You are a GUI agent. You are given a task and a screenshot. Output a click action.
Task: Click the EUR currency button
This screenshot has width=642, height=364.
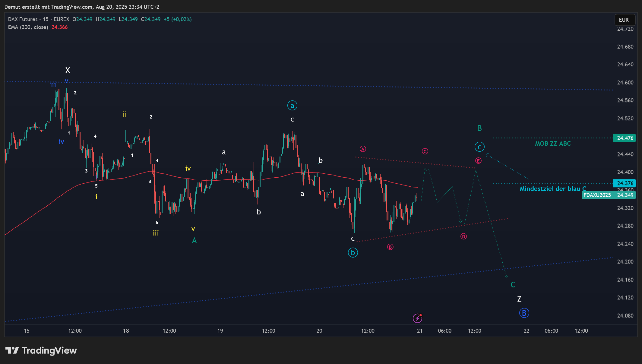(x=625, y=20)
